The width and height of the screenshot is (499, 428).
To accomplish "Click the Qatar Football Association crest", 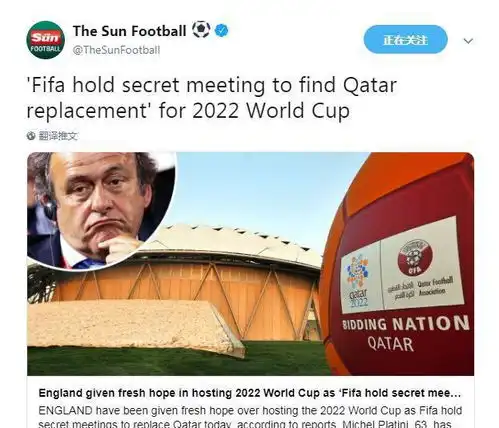I will click(415, 257).
